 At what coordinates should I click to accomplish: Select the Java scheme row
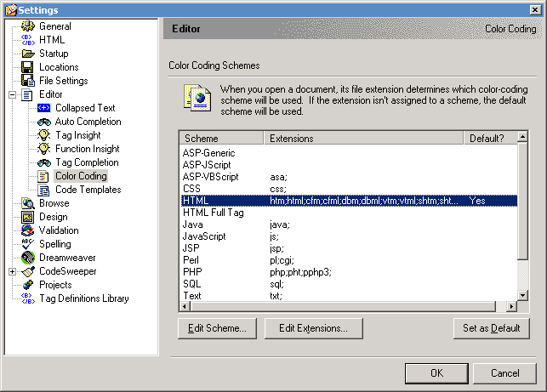click(349, 224)
